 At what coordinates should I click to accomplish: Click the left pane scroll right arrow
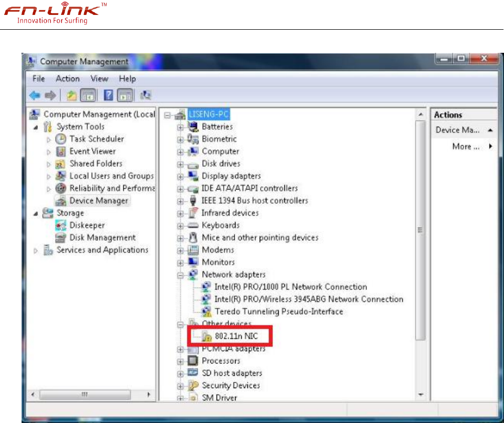[x=148, y=394]
